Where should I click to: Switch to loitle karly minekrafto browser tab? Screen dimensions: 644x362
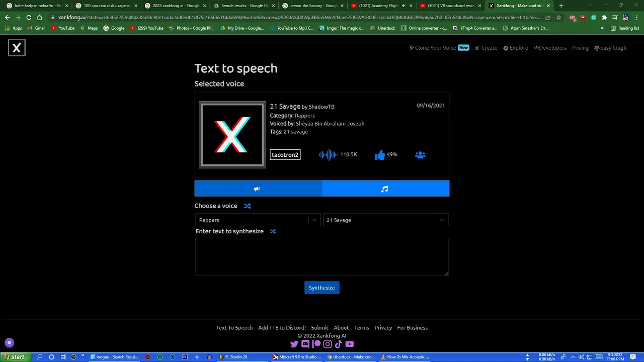(37, 6)
